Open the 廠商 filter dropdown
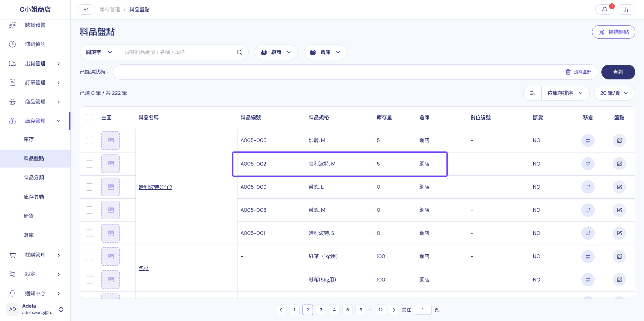This screenshot has height=321, width=644. pyautogui.click(x=276, y=52)
